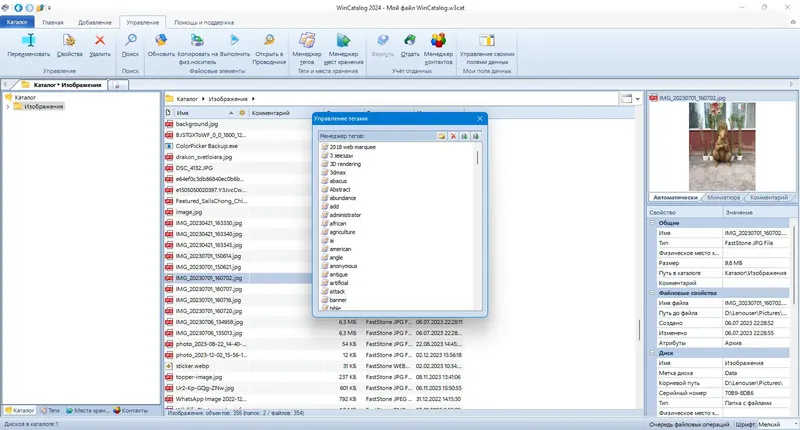
Task: Click the Переименовать (rename) ribbon icon
Action: [x=29, y=40]
